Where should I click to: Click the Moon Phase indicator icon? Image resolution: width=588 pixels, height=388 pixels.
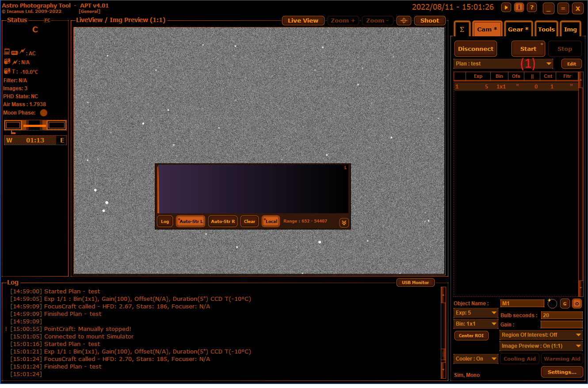44,113
